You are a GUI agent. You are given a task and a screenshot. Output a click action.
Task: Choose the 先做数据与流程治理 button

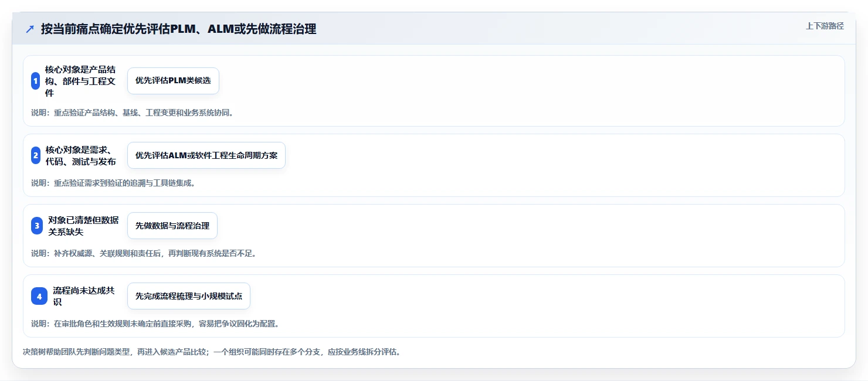pos(172,226)
